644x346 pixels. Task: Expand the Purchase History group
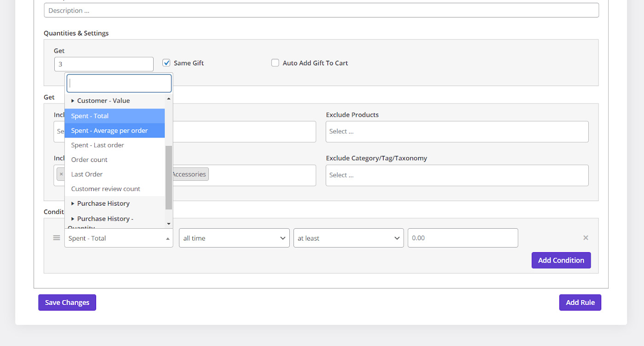tap(103, 203)
